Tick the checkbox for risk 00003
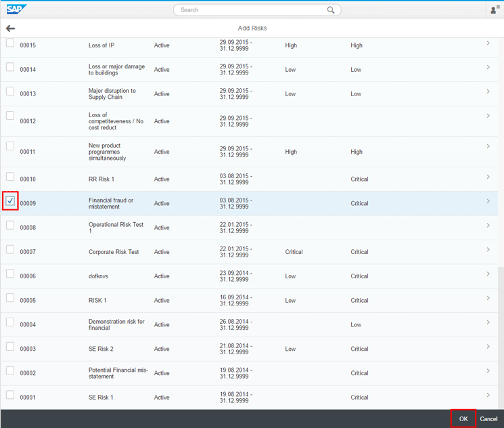Screen dimensions: 504x428 pos(10,347)
